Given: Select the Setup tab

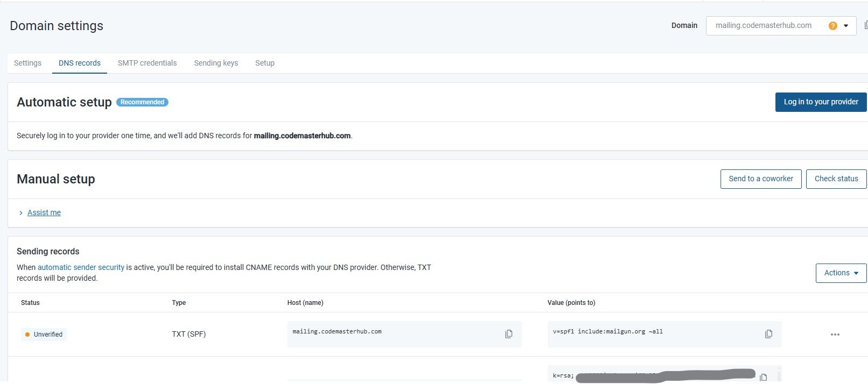Looking at the screenshot, I should point(265,63).
